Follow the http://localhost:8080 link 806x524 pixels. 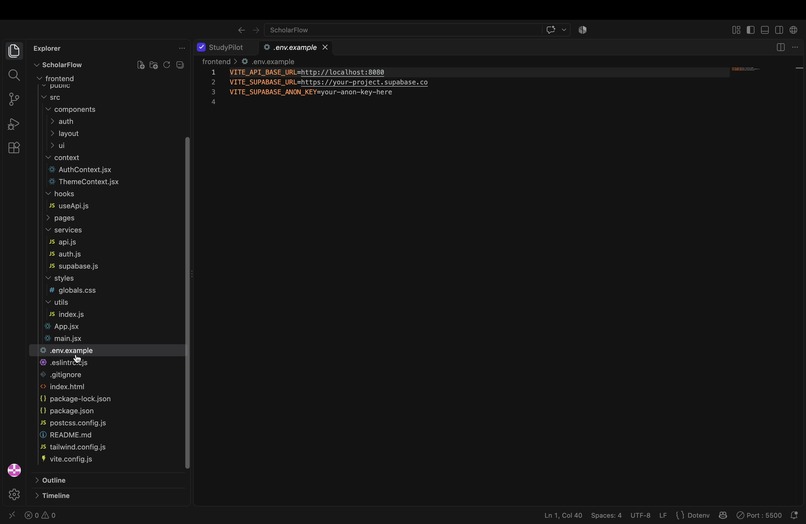coord(342,73)
